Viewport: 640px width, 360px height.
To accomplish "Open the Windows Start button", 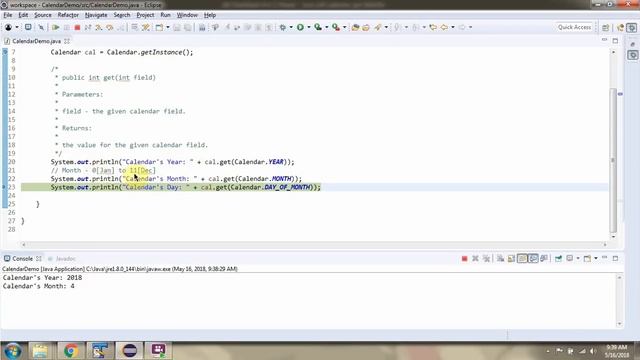I will pyautogui.click(x=13, y=351).
